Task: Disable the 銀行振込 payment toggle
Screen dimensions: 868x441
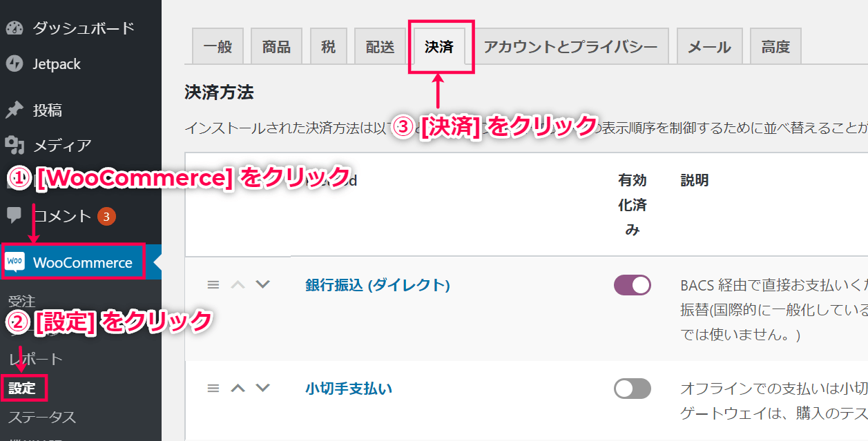Action: tap(632, 285)
